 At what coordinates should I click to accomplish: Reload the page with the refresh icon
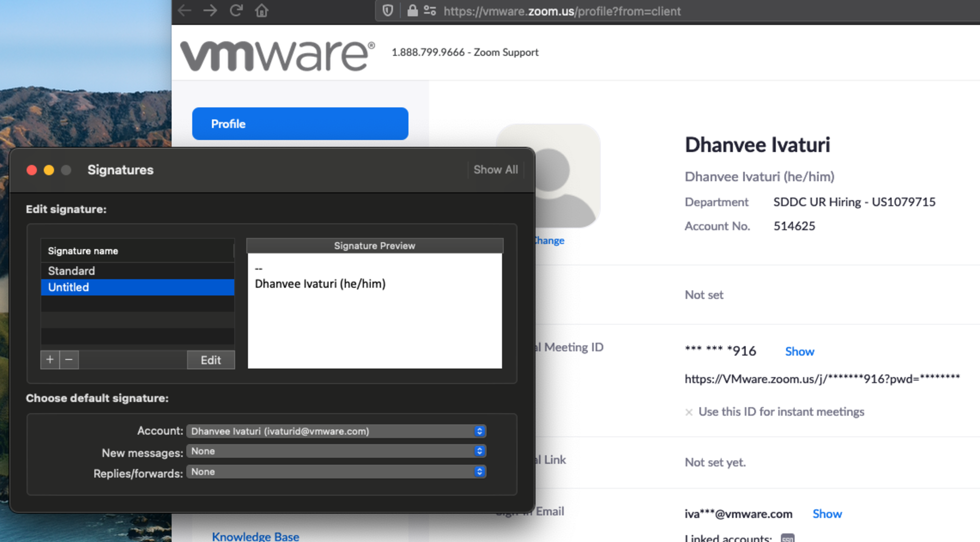click(236, 11)
